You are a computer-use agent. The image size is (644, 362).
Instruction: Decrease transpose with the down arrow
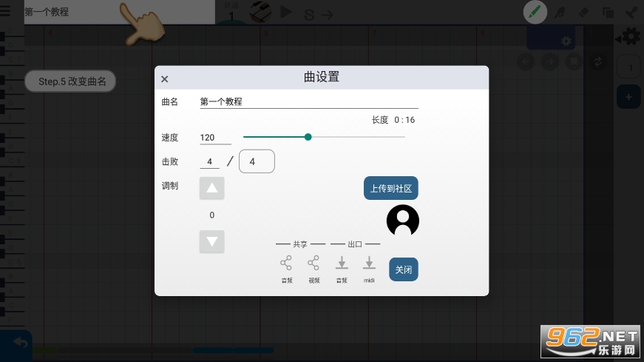(212, 241)
